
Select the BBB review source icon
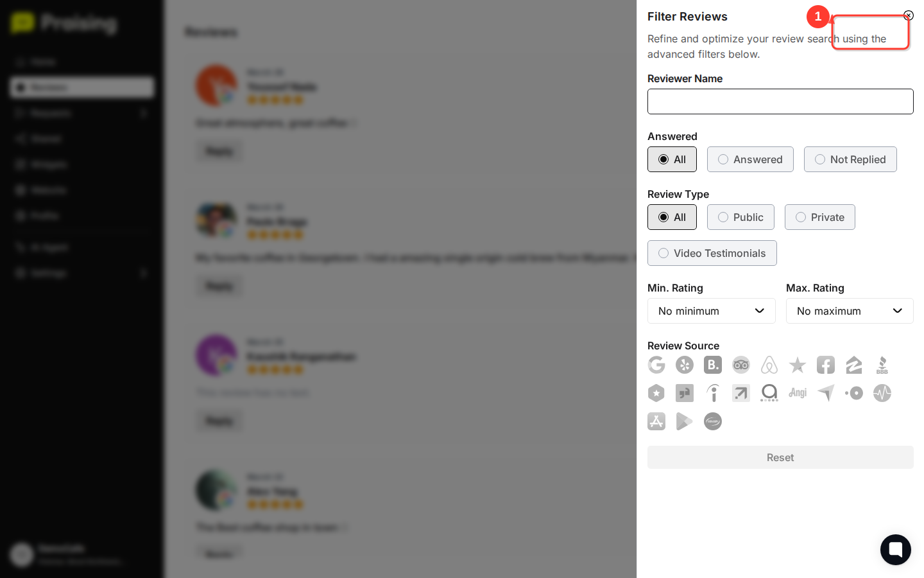click(x=882, y=365)
